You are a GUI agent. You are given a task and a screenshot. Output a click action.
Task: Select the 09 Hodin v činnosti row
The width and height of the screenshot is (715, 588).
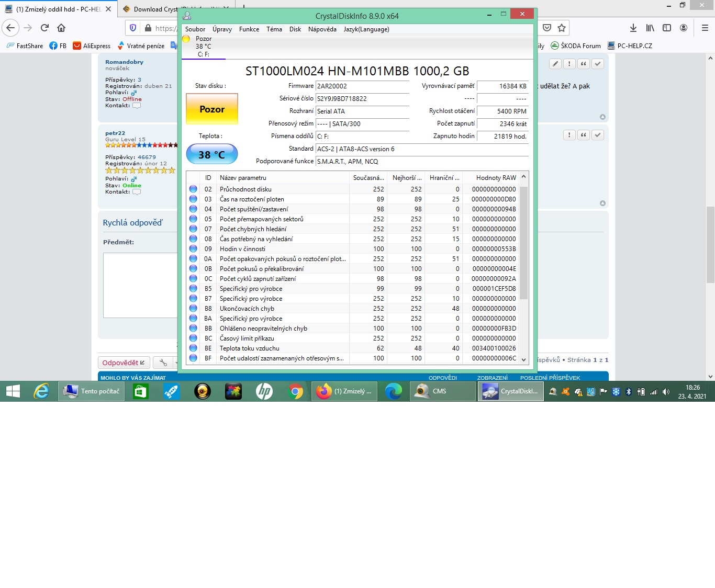click(x=352, y=249)
